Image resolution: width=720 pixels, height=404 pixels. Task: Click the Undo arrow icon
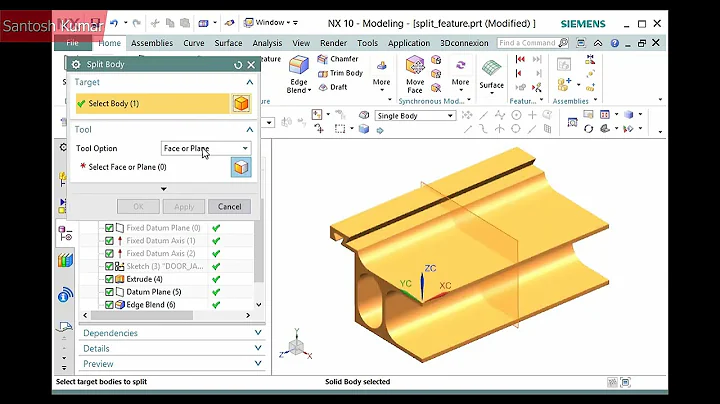(x=114, y=22)
